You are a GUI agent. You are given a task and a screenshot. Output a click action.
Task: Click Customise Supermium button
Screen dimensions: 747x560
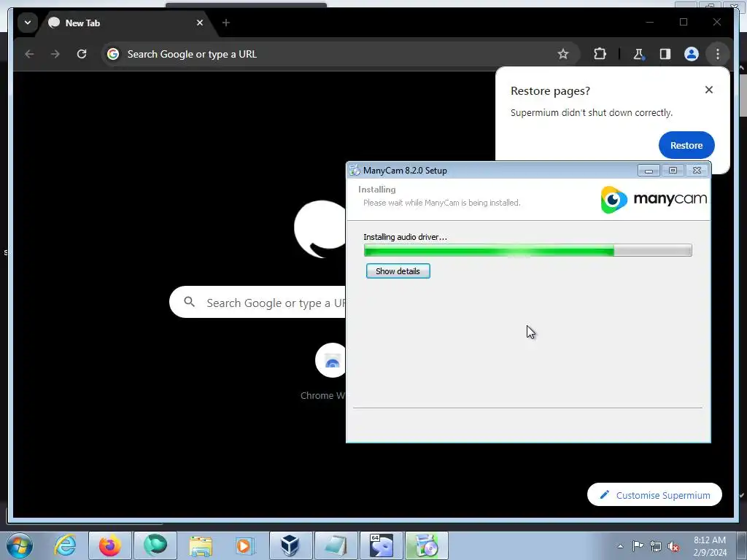click(654, 495)
